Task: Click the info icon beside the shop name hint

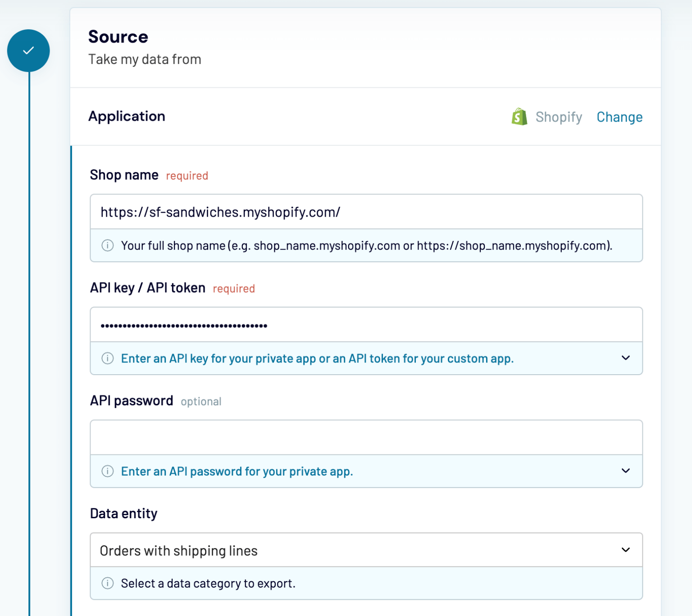Action: (x=107, y=245)
